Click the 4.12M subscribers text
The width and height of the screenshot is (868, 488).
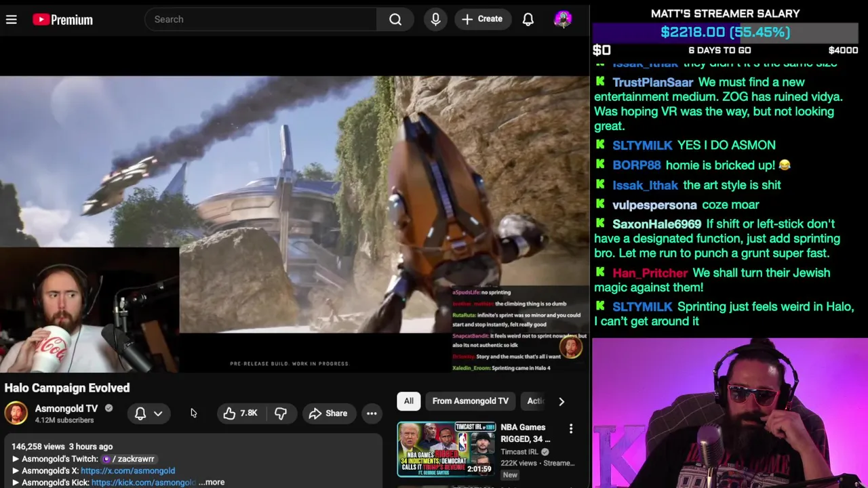pos(64,420)
